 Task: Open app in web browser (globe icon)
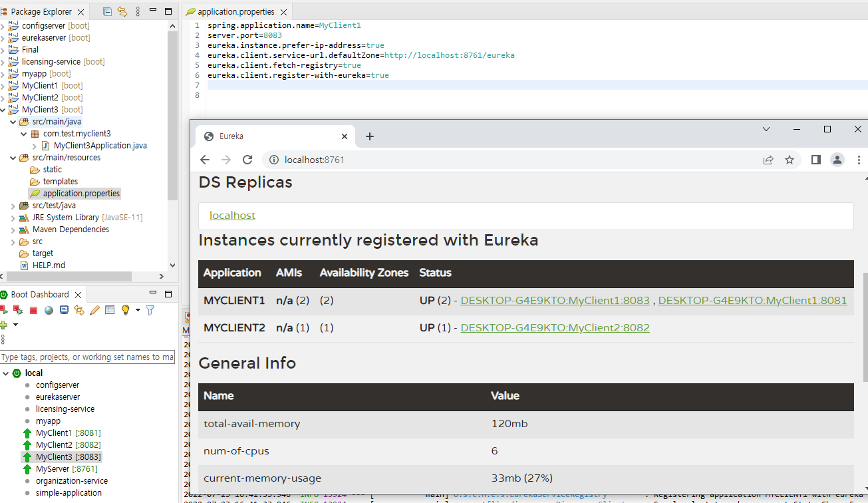point(49,310)
